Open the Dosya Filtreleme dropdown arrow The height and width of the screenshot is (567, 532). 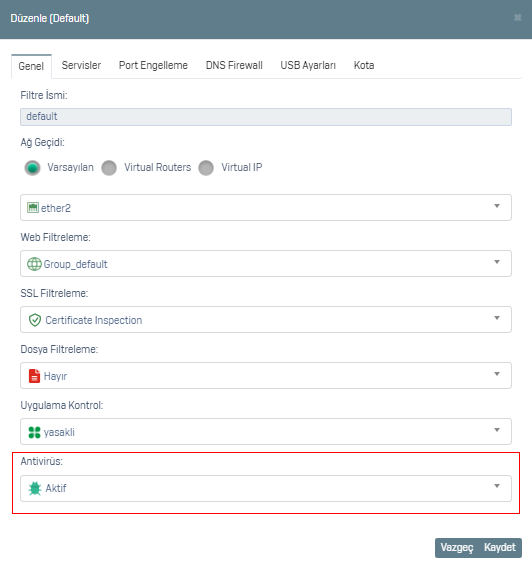(x=497, y=374)
